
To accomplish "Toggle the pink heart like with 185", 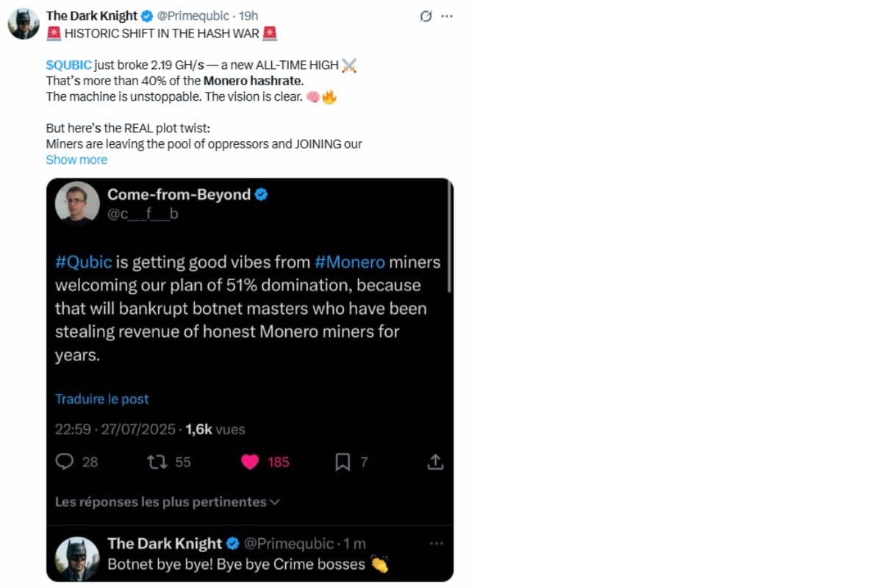I will (x=250, y=462).
